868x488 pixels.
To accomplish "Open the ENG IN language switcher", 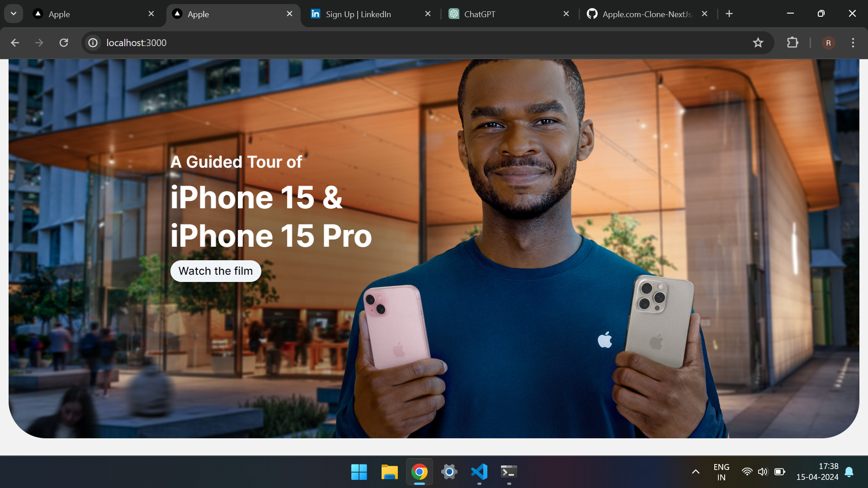I will click(722, 472).
